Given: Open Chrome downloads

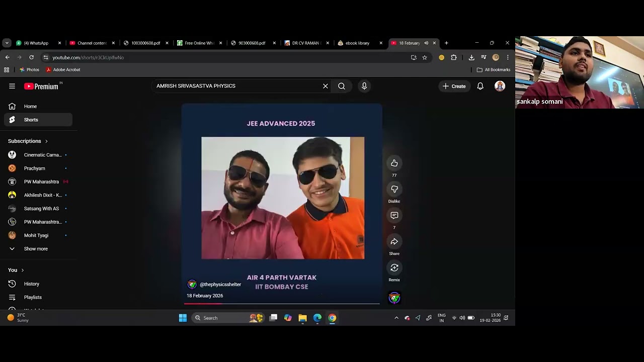Looking at the screenshot, I should coord(471,57).
